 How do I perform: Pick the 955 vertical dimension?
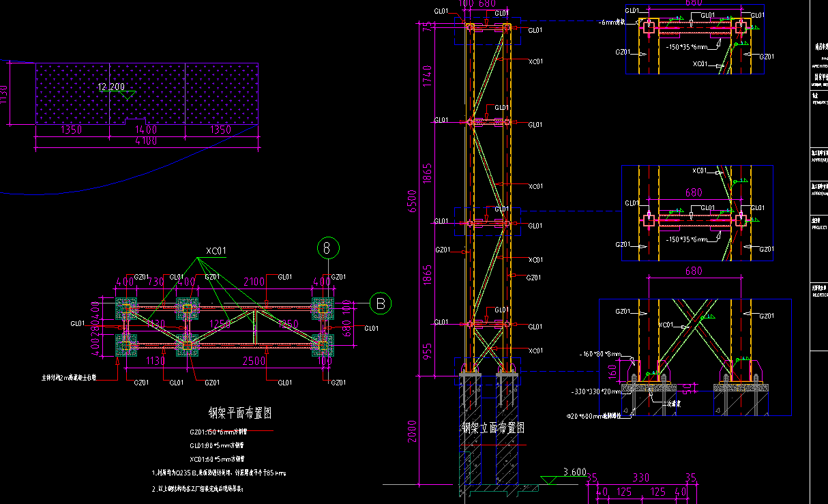tap(427, 351)
